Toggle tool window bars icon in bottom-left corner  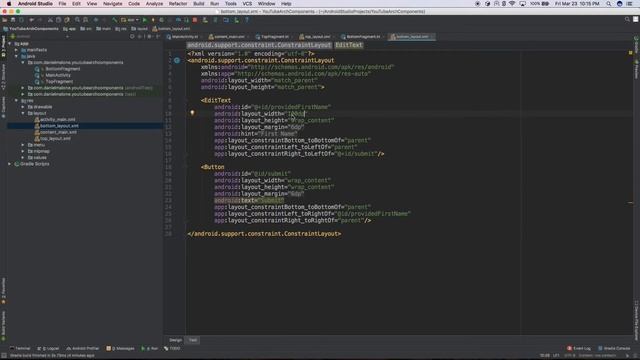pos(4,356)
